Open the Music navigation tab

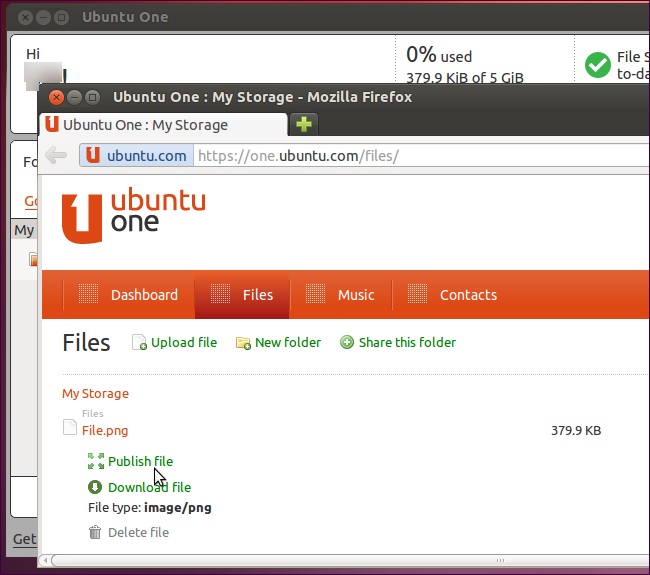click(341, 295)
